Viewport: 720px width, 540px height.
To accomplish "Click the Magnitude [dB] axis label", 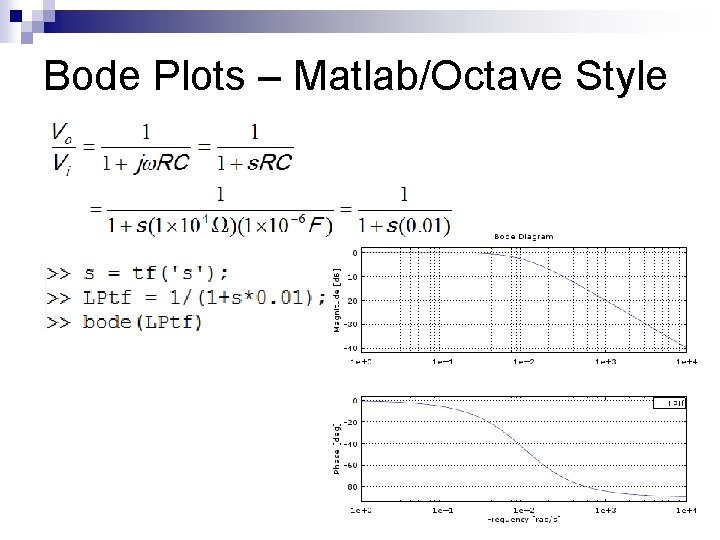I will pyautogui.click(x=337, y=300).
